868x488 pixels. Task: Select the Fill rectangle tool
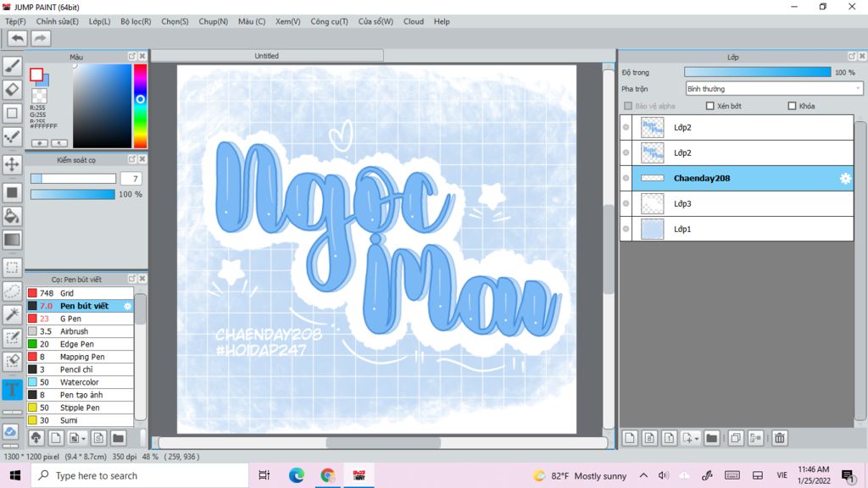pyautogui.click(x=12, y=192)
